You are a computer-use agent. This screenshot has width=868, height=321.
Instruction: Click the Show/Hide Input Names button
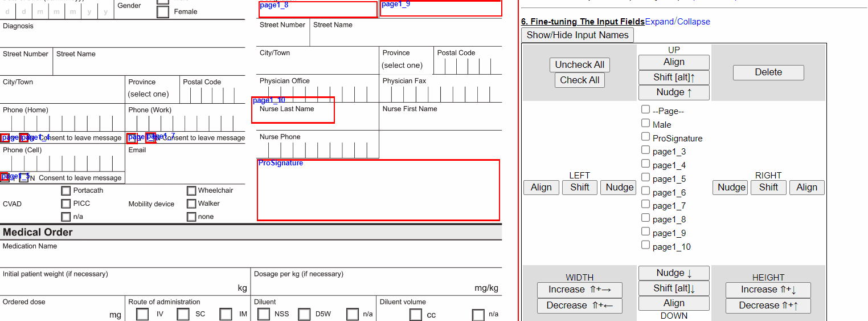[577, 35]
